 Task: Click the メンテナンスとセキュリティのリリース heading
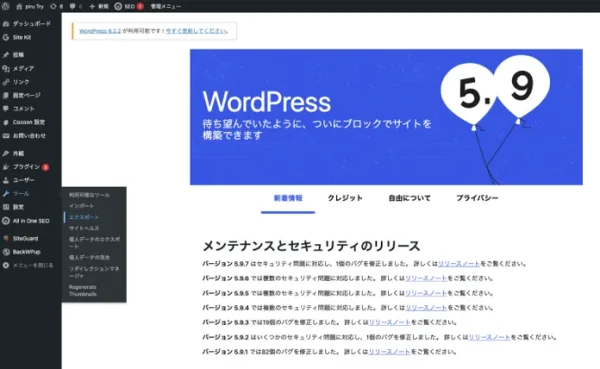click(x=311, y=246)
